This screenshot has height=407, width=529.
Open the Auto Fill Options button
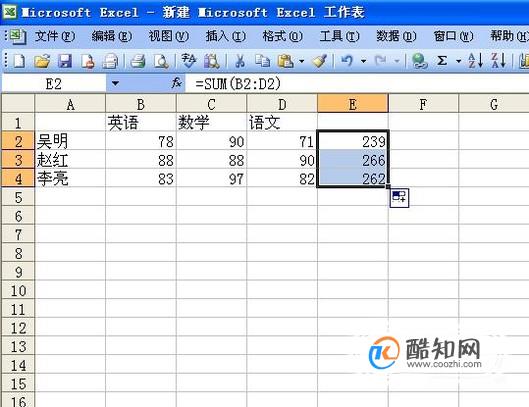[x=399, y=197]
